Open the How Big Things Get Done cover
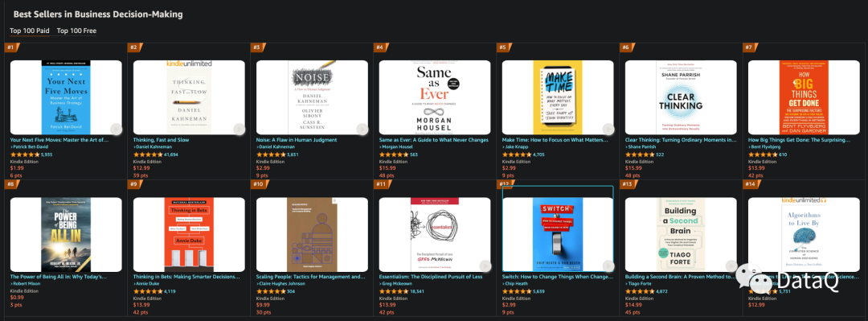Viewport: 868px width, 321px height. point(804,97)
